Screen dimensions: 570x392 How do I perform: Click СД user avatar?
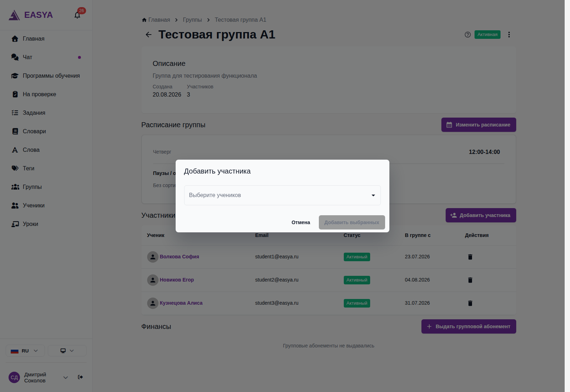click(14, 377)
